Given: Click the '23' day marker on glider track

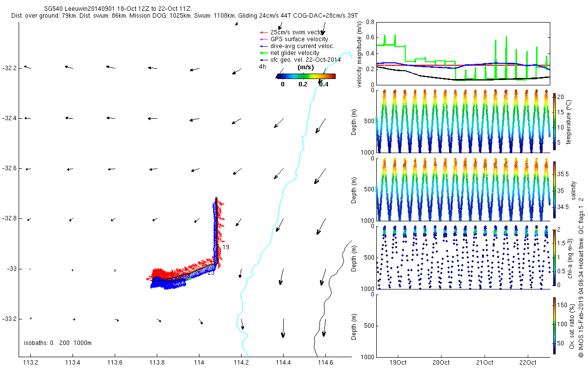Looking at the screenshot, I should [211, 273].
